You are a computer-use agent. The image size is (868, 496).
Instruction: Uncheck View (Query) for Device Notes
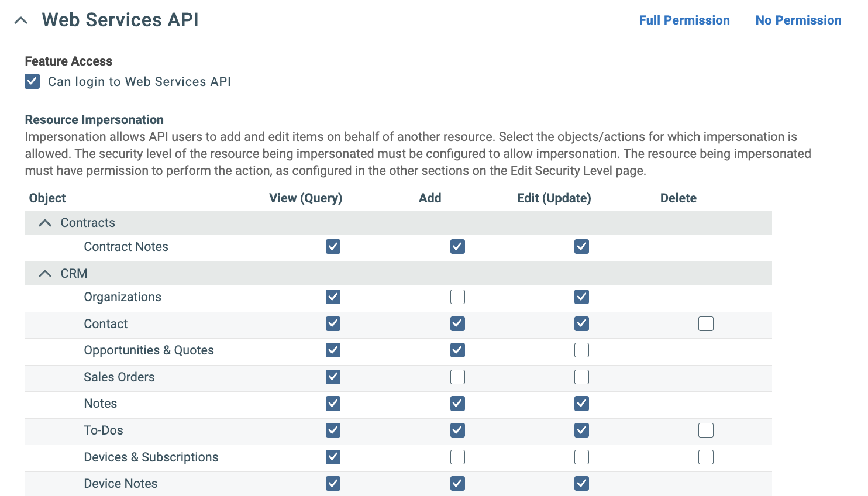[333, 483]
